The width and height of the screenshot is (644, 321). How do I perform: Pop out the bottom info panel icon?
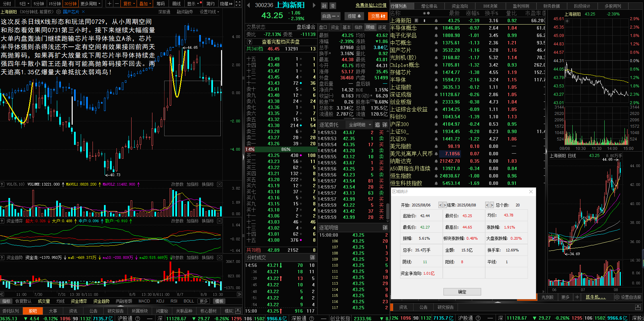click(x=238, y=311)
